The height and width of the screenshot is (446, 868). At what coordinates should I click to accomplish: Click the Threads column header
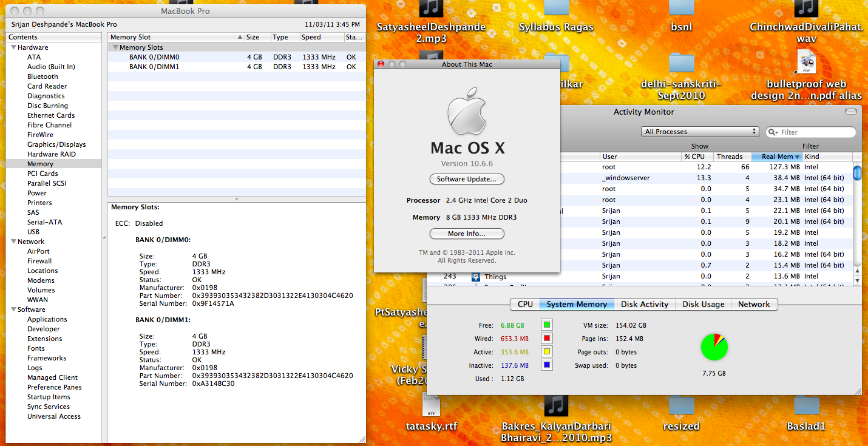click(x=732, y=157)
